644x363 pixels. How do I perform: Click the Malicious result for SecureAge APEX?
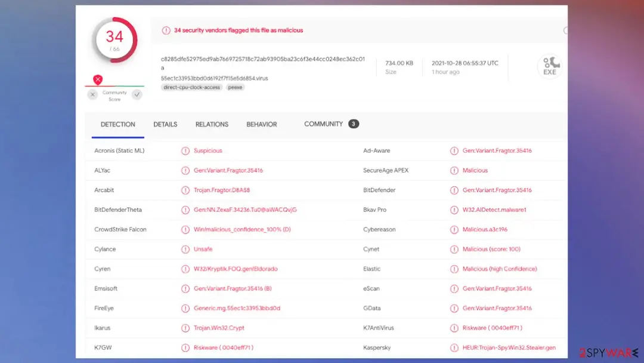475,170
